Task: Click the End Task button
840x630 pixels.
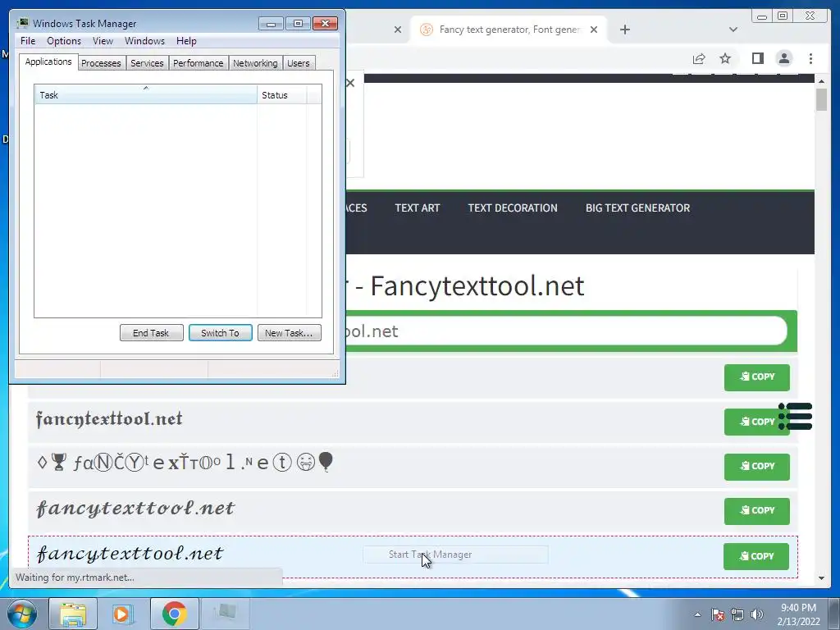Action: point(151,333)
